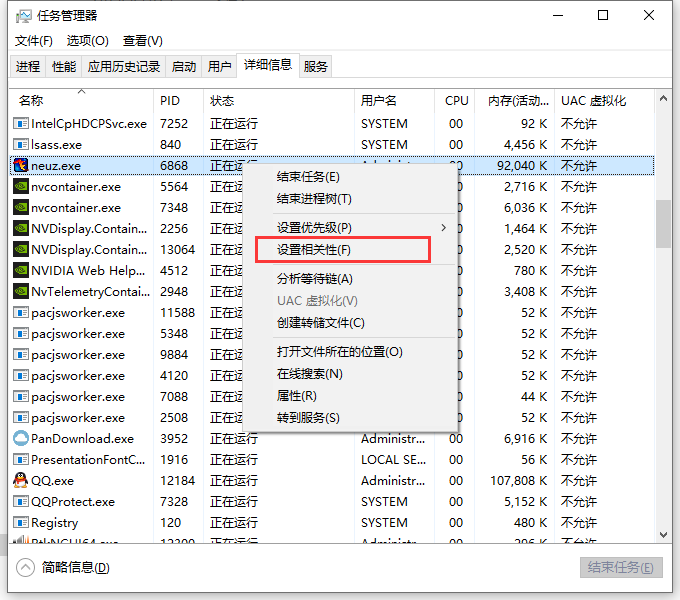The width and height of the screenshot is (680, 600).
Task: Click the 简略信息(D) link
Action: pyautogui.click(x=75, y=567)
